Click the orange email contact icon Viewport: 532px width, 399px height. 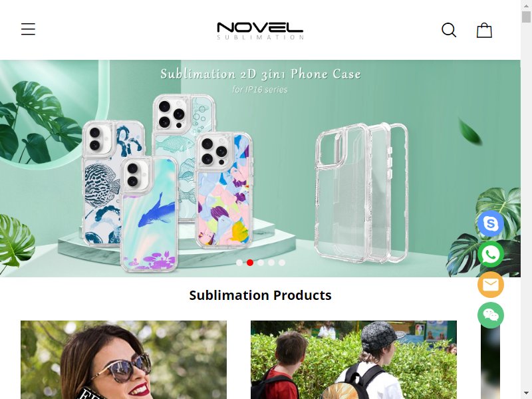tap(491, 285)
